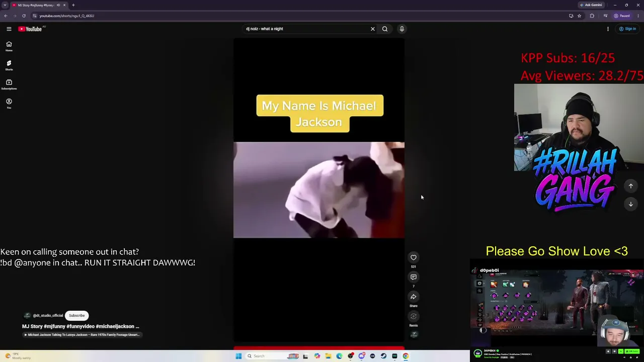The height and width of the screenshot is (362, 644).
Task: Open the Paused profile button
Action: 622,16
